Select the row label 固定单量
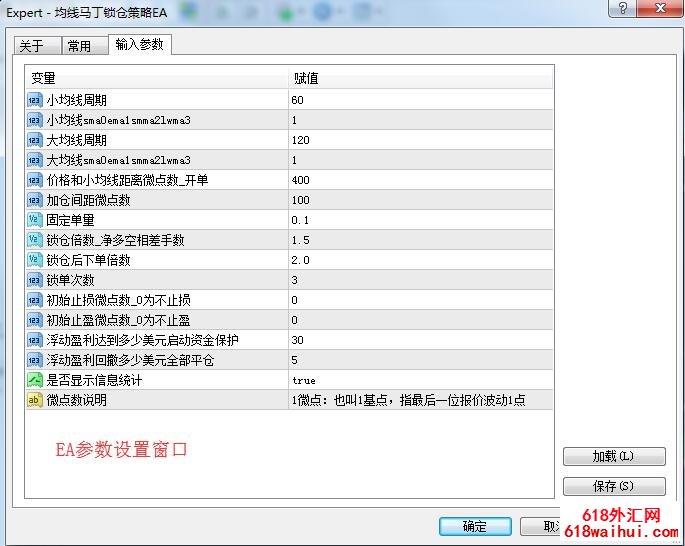The image size is (685, 546). [70, 220]
